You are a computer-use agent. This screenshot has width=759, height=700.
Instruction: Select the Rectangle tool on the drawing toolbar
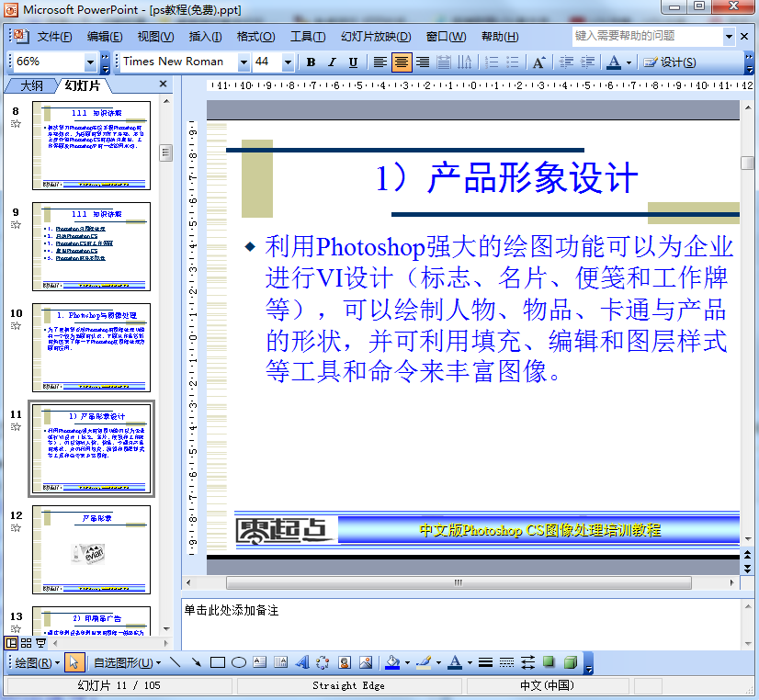tap(217, 661)
